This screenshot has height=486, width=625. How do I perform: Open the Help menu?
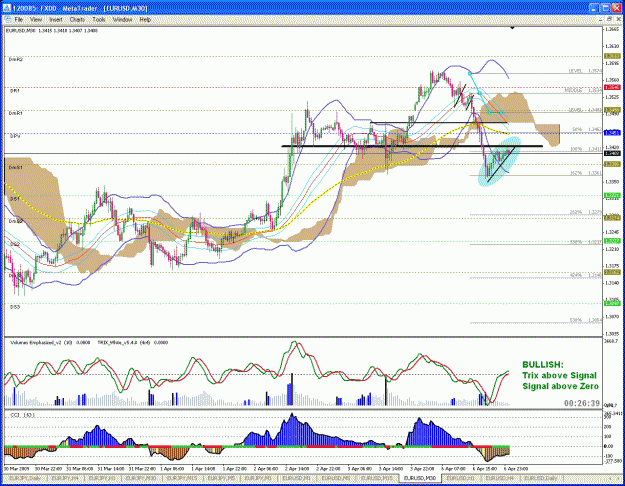pos(145,19)
